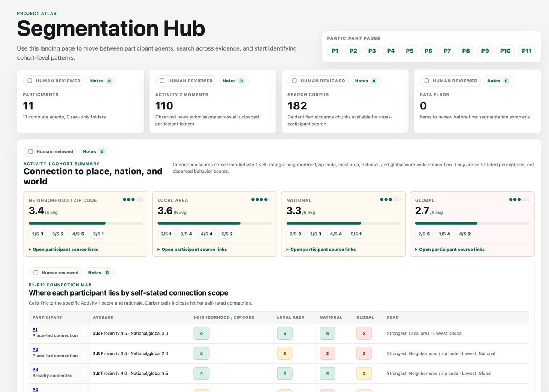This screenshot has width=549, height=392.
Task: Open Notes for Activity 1 Cohort Summary
Action: 94,151
